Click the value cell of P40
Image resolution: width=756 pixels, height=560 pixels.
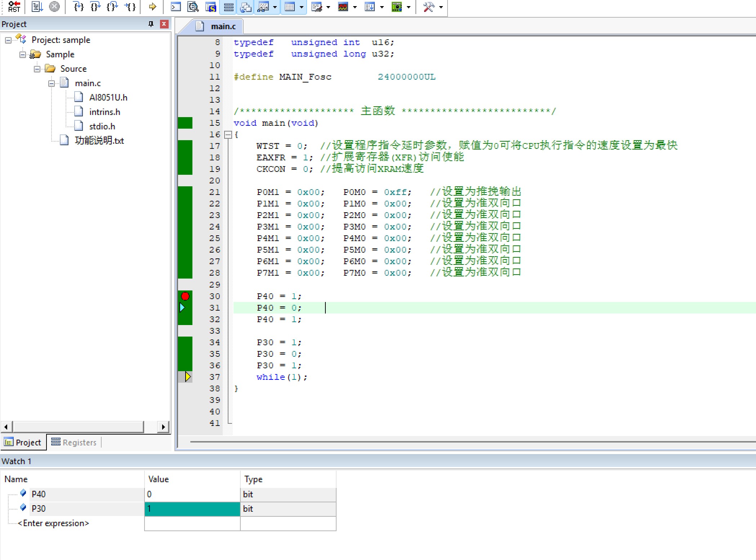[192, 494]
